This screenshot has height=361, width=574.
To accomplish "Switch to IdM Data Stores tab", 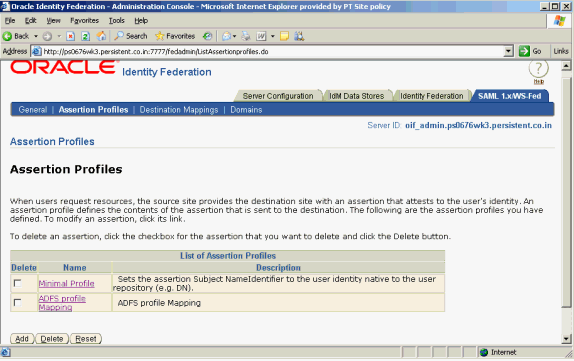I will pos(357,96).
